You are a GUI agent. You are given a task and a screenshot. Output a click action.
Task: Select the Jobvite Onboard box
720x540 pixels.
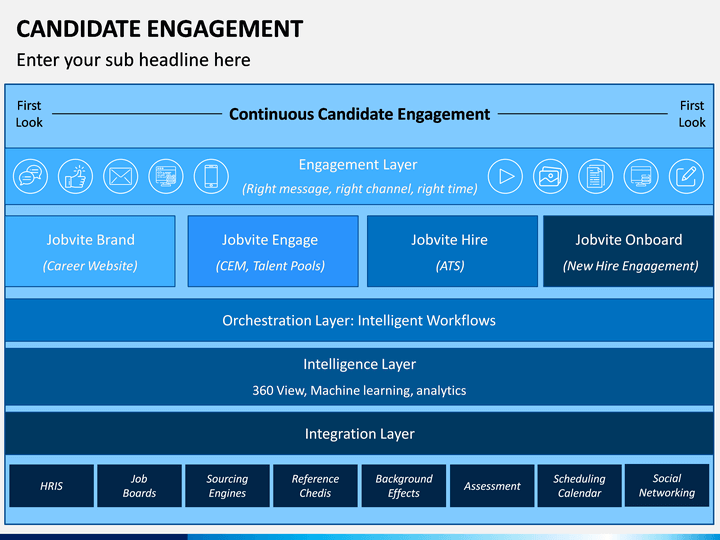[x=628, y=251]
